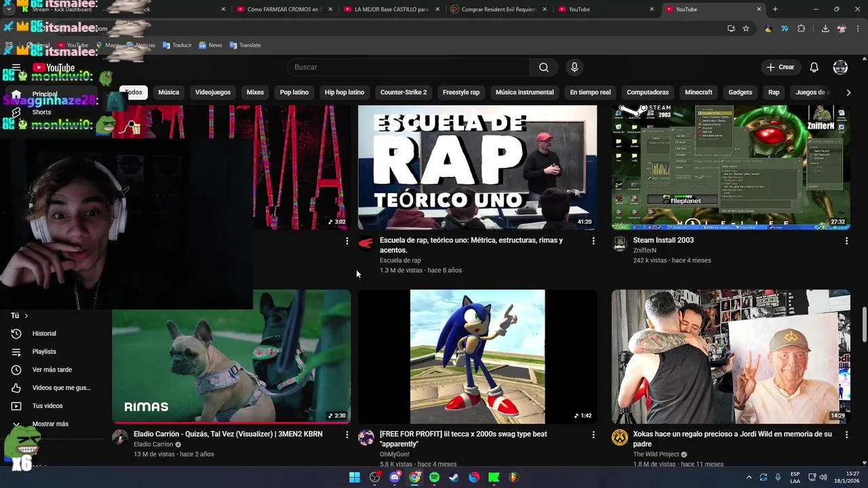The width and height of the screenshot is (868, 488).
Task: Select the Música instrumental chip
Action: pyautogui.click(x=525, y=92)
